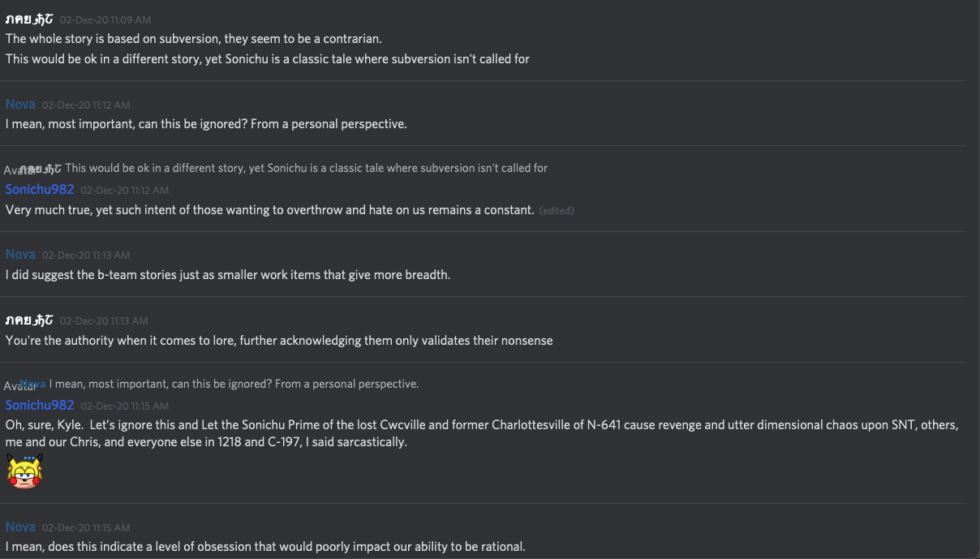Image resolution: width=980 pixels, height=559 pixels.
Task: Click the broken Avatar image beside the 11:15 AM reply
Action: (x=18, y=386)
